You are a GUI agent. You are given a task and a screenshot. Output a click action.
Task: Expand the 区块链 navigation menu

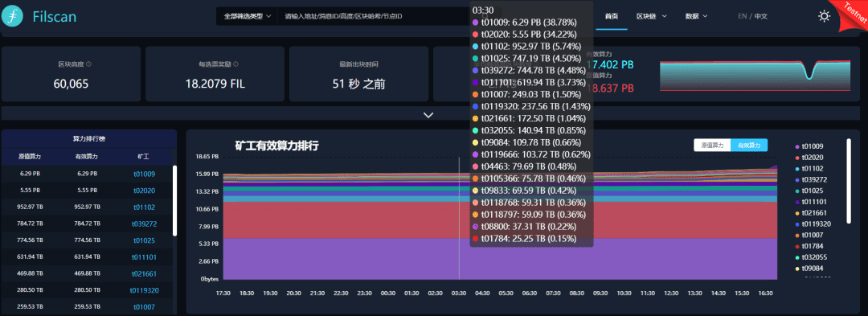[651, 16]
